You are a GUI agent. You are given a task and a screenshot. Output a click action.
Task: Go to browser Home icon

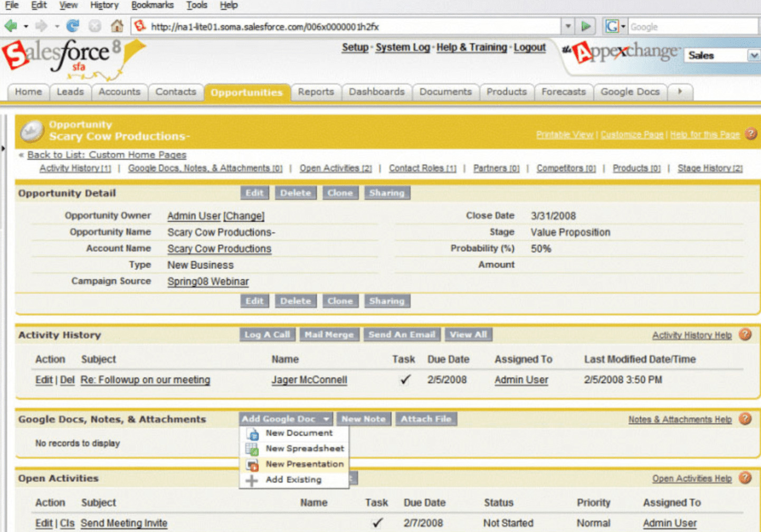tap(117, 25)
